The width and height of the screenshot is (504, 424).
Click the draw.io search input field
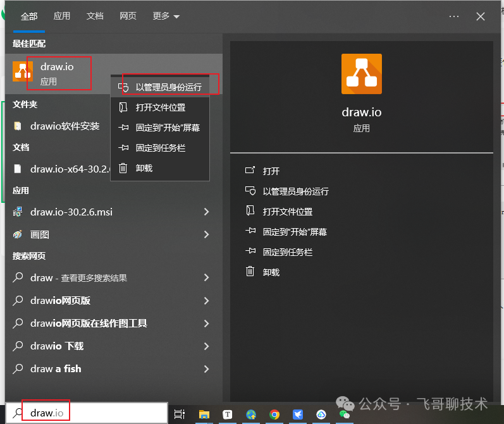click(x=87, y=413)
